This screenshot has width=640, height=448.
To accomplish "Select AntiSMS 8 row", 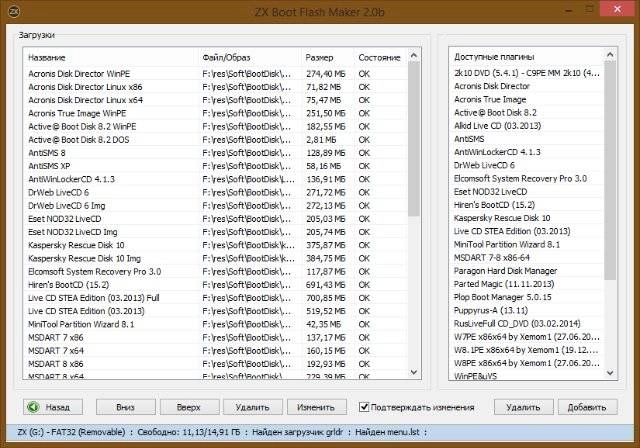I will coord(216,153).
